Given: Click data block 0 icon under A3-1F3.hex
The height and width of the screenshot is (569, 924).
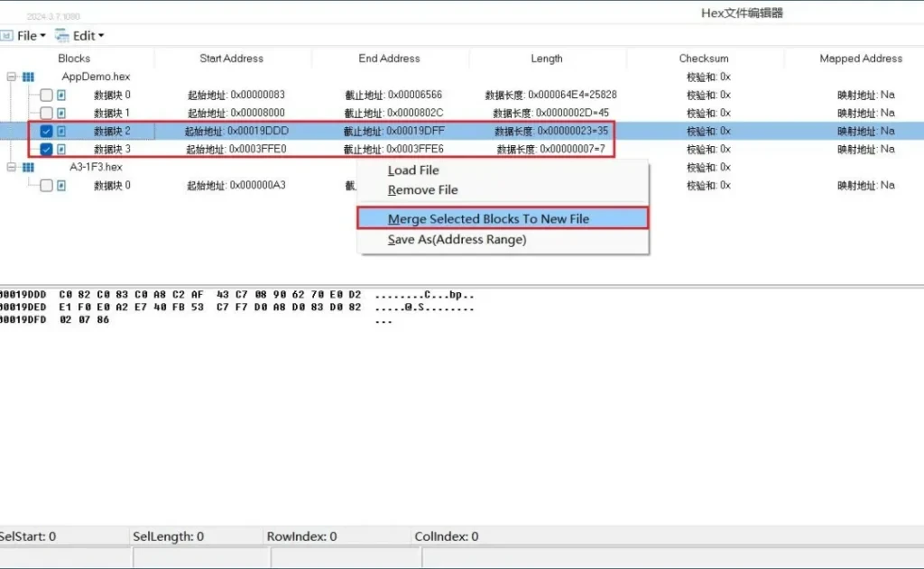Looking at the screenshot, I should click(62, 186).
